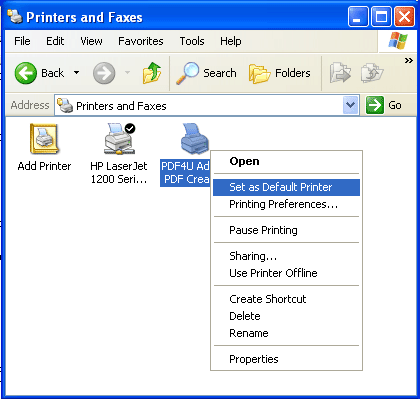Click the green Go arrow button
Screen dimensions: 420x399
coord(375,105)
